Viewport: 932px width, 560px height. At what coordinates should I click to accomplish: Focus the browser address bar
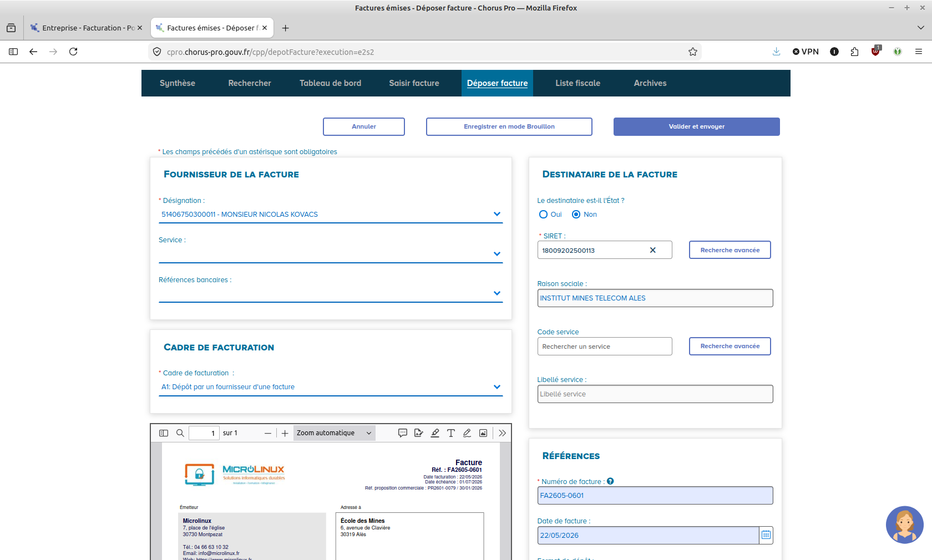[x=424, y=52]
